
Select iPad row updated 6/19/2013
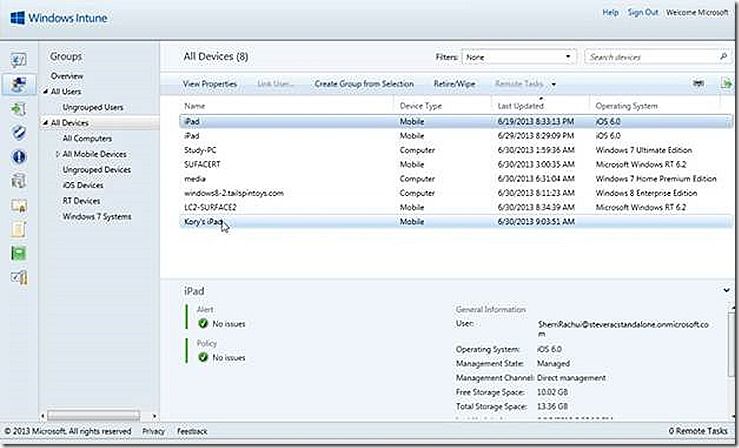point(456,122)
